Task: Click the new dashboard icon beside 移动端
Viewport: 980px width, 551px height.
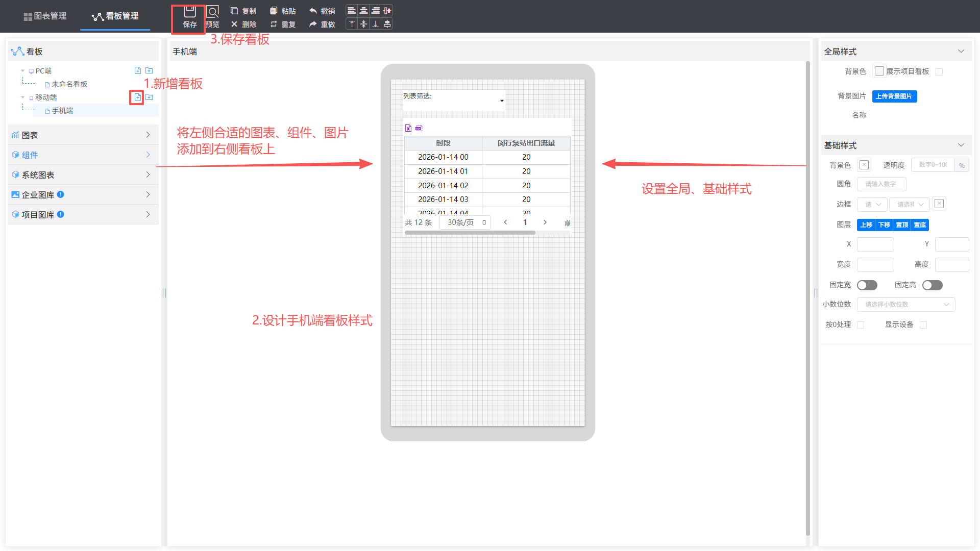Action: click(x=137, y=97)
